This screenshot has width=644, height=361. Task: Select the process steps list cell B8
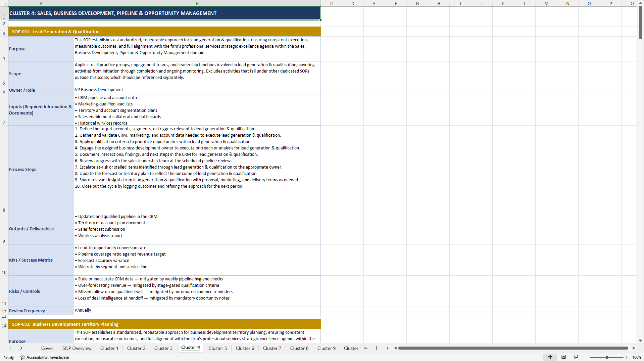click(197, 169)
